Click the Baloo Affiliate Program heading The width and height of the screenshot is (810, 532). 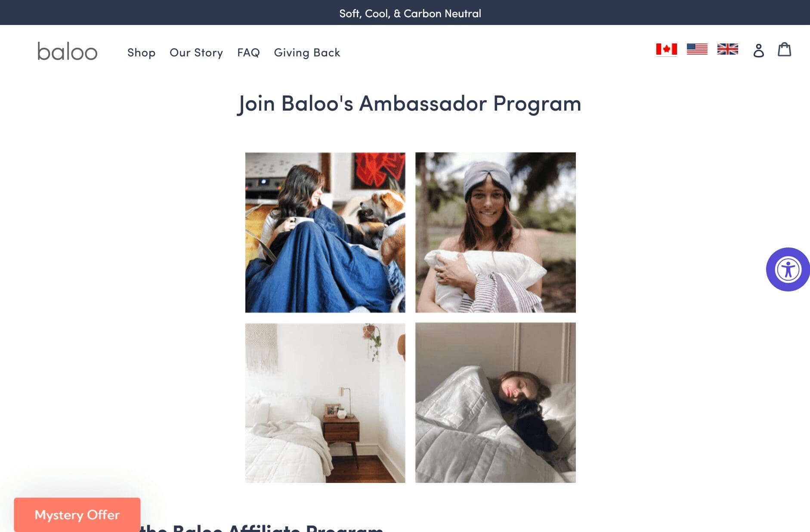tap(261, 528)
